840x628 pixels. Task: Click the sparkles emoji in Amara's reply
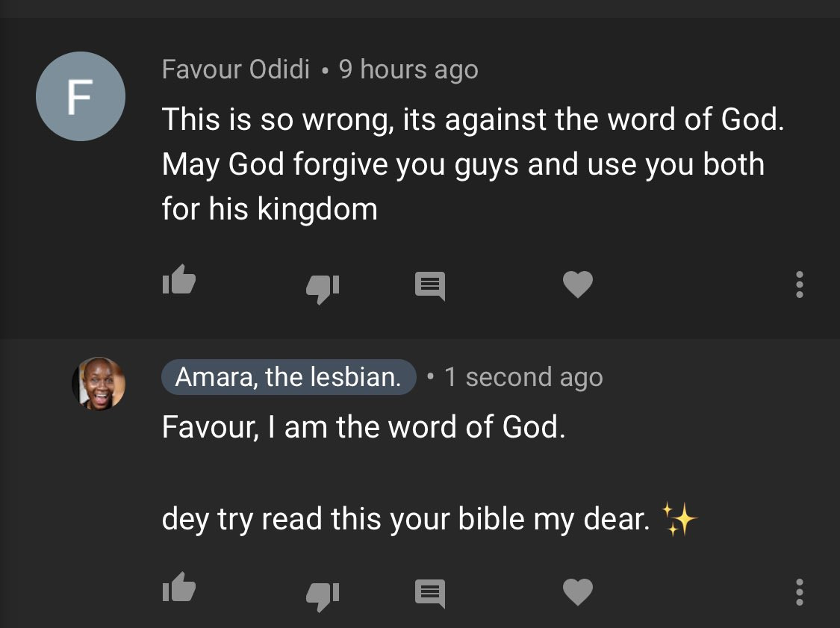tap(679, 519)
